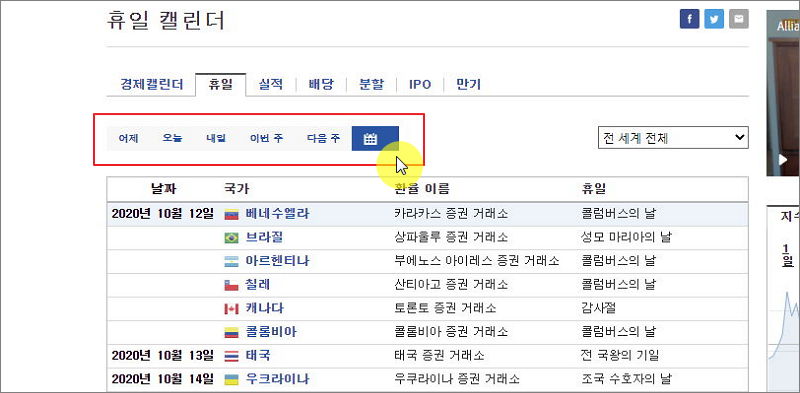Open the 태국 country link

pyautogui.click(x=258, y=356)
